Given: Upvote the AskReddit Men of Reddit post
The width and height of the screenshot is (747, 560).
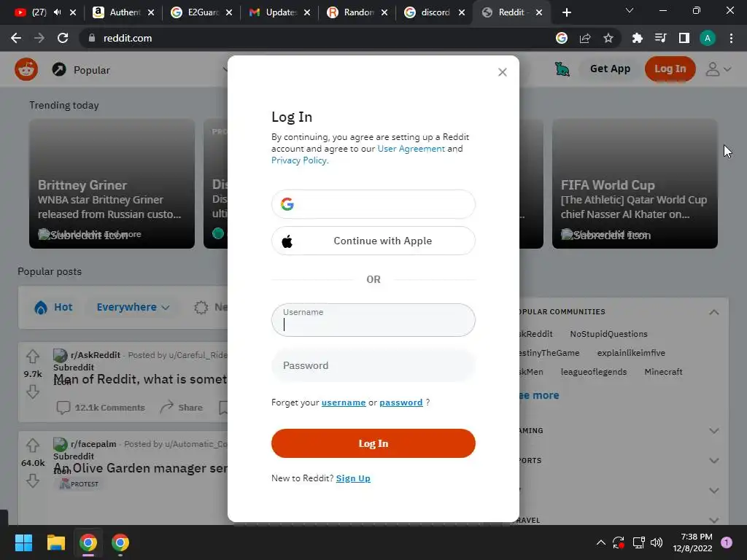Looking at the screenshot, I should pyautogui.click(x=32, y=356).
